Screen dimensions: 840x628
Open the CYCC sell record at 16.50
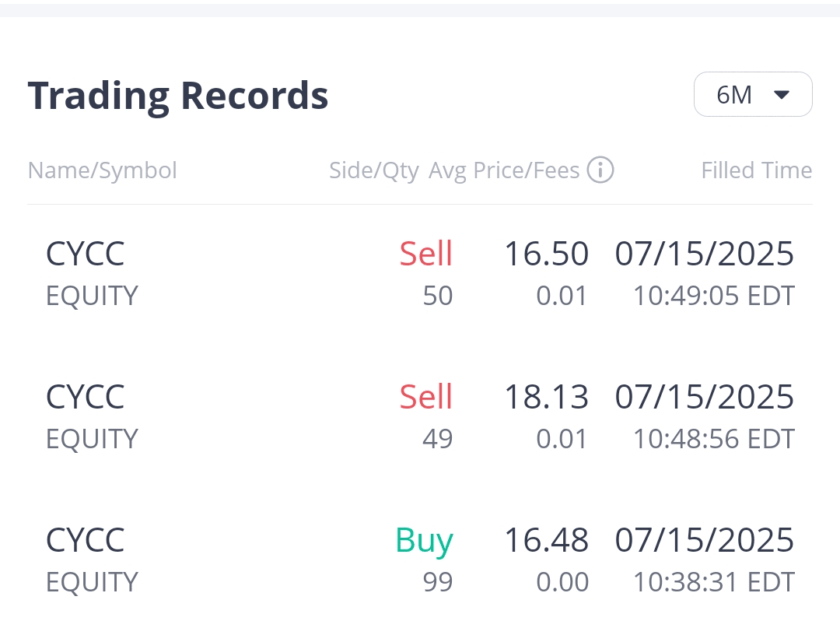pos(86,254)
